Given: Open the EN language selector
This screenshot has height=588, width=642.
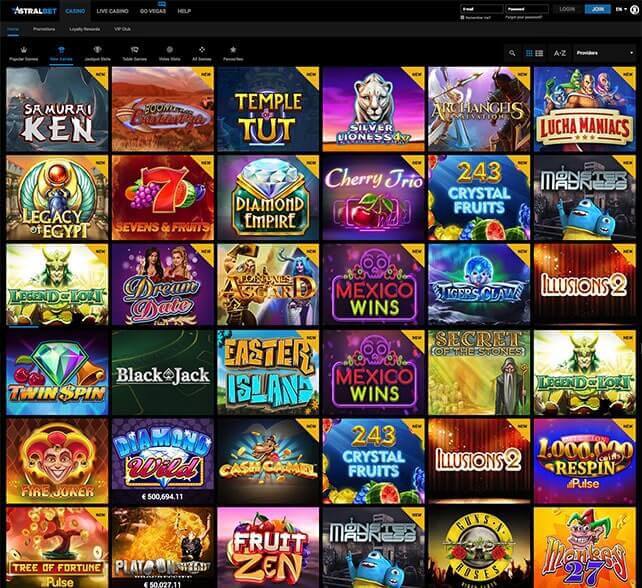Looking at the screenshot, I should pyautogui.click(x=621, y=9).
